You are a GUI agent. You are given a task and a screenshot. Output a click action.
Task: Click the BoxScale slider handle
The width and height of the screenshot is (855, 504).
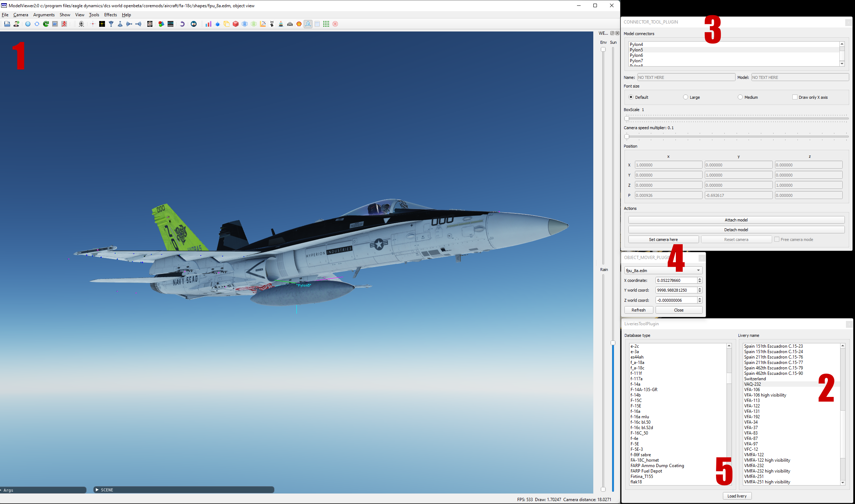627,118
